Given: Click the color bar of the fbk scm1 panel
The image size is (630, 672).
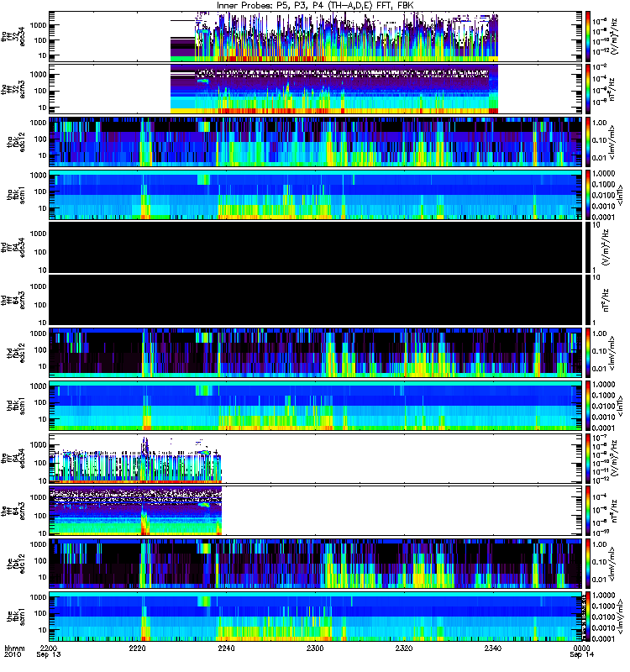Looking at the screenshot, I should [588, 617].
